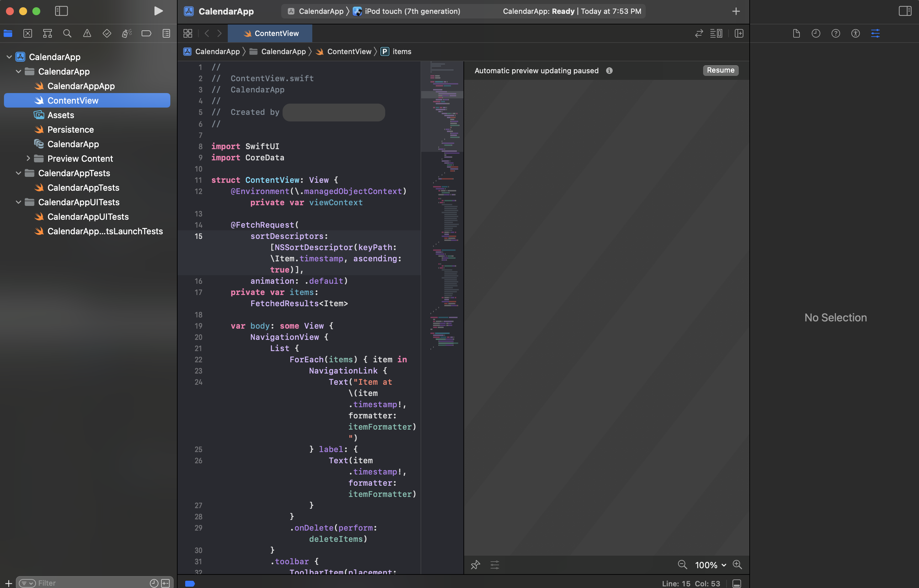The image size is (919, 588).
Task: Show the Accessibility inspector
Action: click(x=856, y=34)
